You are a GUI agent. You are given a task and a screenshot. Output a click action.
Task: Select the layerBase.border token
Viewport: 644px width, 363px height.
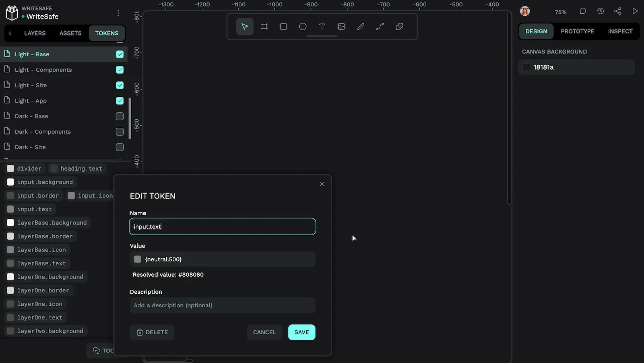(x=41, y=236)
